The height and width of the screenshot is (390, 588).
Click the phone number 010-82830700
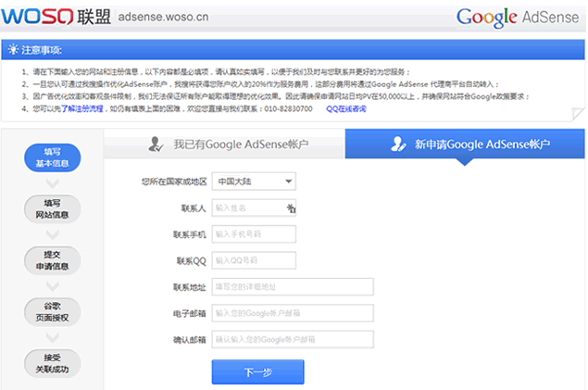click(288, 108)
